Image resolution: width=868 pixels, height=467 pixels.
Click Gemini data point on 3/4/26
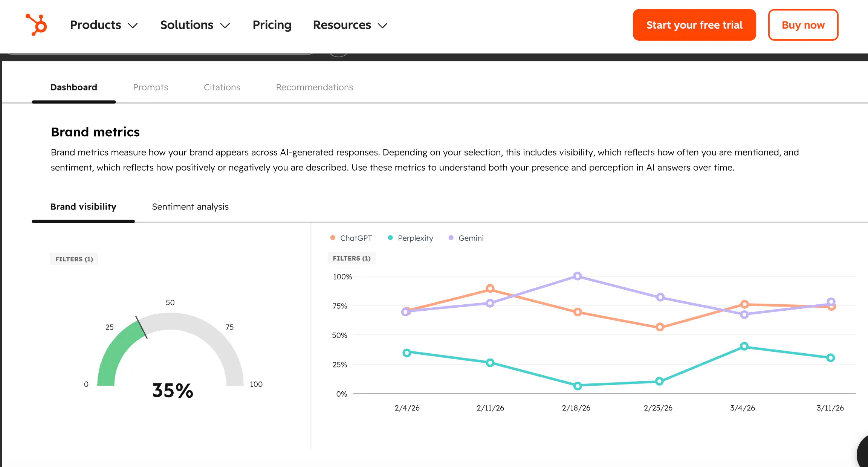(744, 314)
